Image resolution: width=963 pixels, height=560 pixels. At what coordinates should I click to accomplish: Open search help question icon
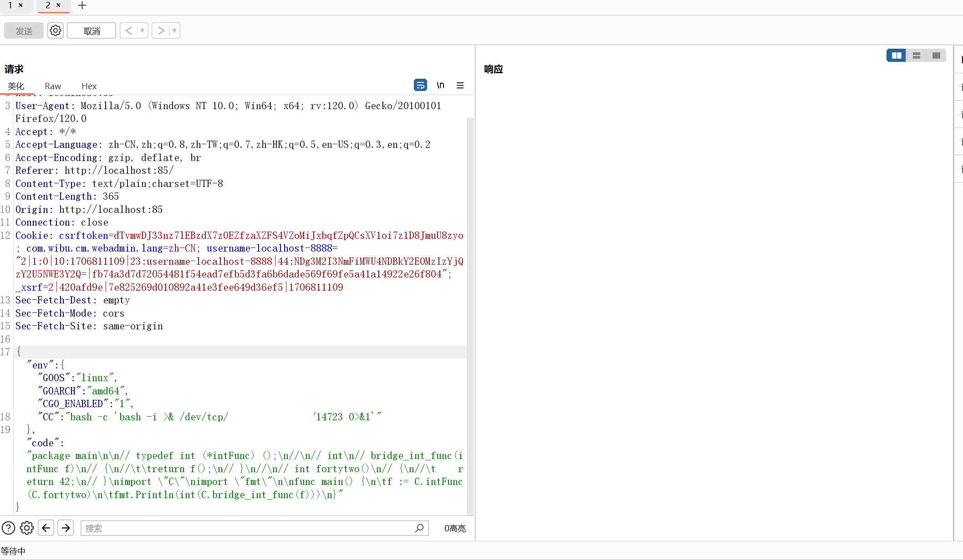(9, 528)
